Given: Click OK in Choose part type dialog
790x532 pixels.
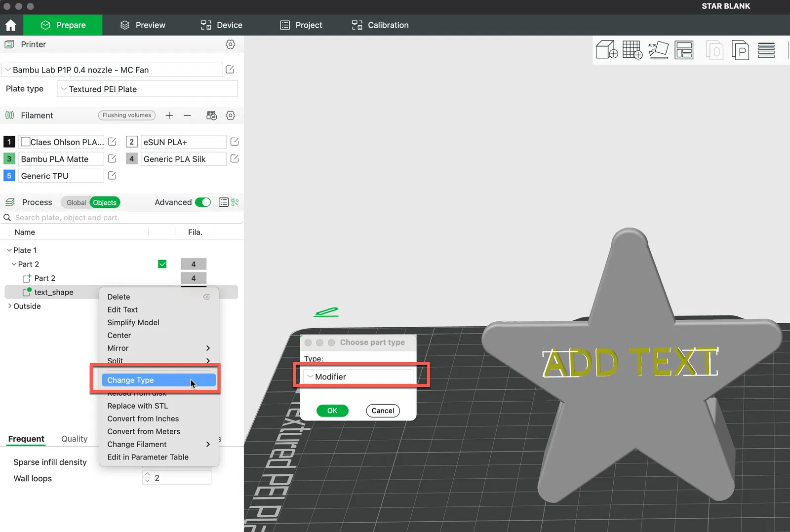Looking at the screenshot, I should point(332,411).
